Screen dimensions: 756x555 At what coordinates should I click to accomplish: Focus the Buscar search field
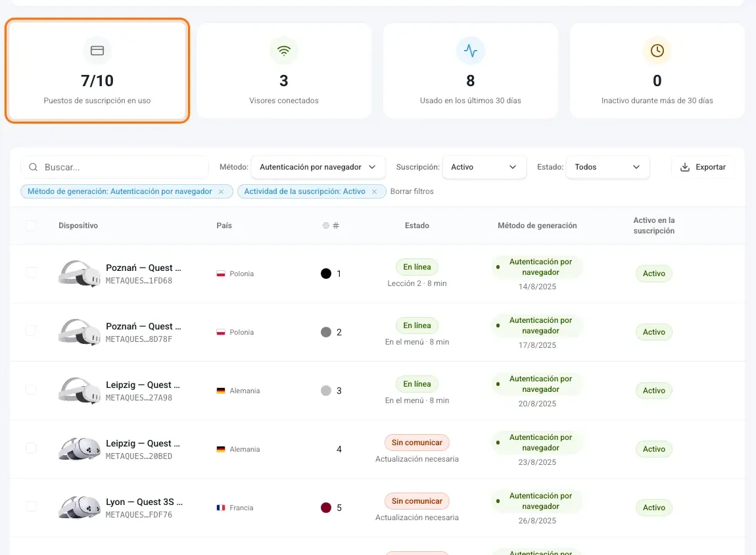(x=115, y=167)
